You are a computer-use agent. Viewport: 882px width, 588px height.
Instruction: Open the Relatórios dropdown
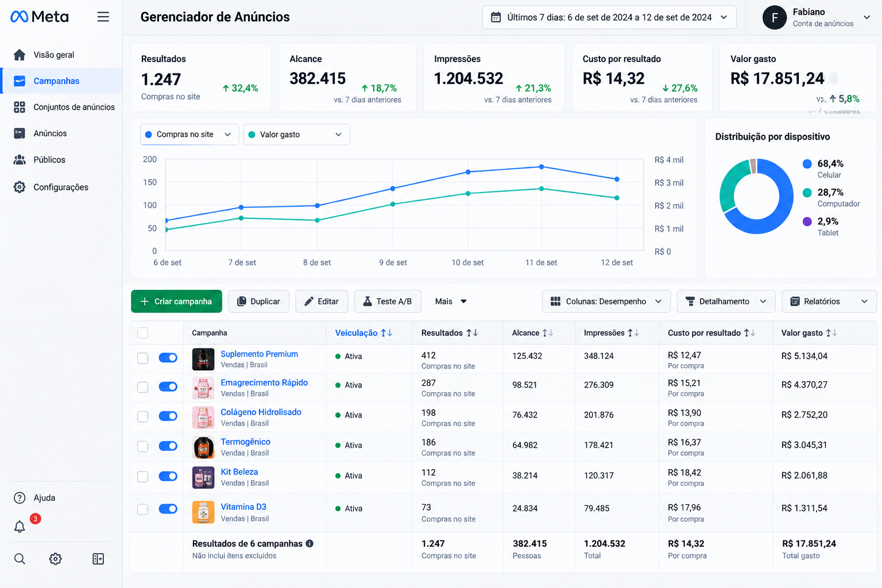[829, 301]
